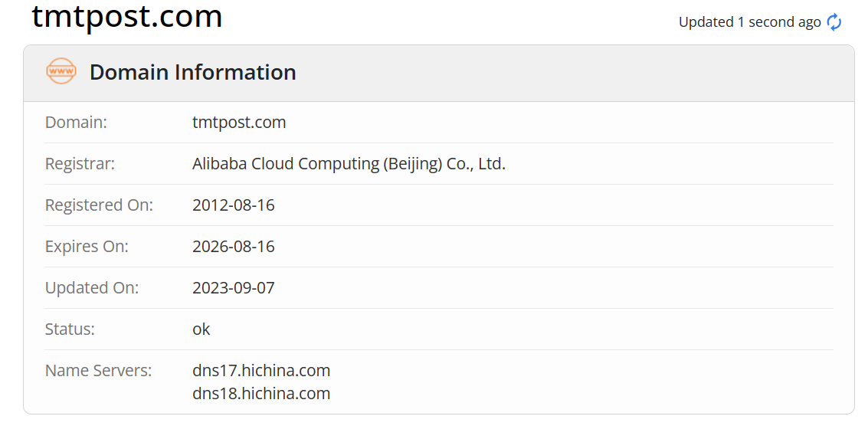This screenshot has width=868, height=426.
Task: Click the Domain Information heading
Action: pyautogui.click(x=192, y=72)
